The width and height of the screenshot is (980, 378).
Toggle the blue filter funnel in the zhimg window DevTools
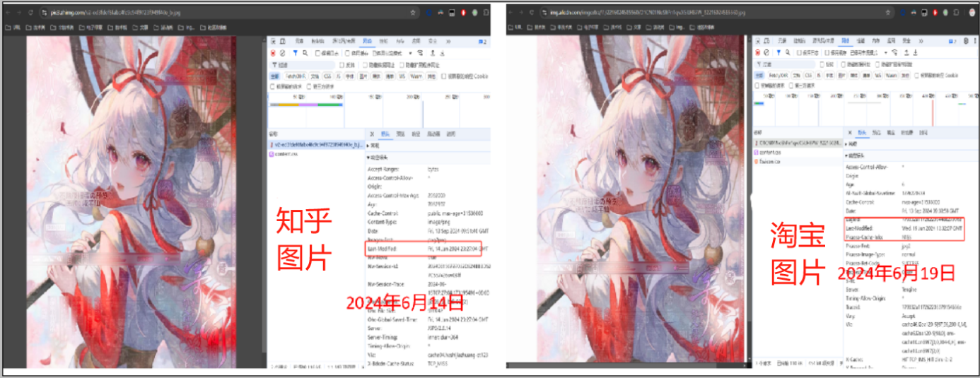point(296,53)
